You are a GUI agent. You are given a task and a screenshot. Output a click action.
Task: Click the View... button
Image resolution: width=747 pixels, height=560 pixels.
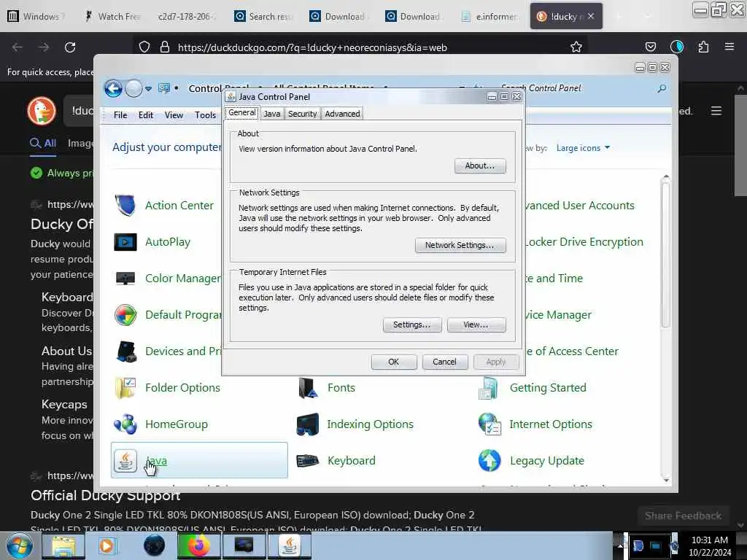[476, 324]
